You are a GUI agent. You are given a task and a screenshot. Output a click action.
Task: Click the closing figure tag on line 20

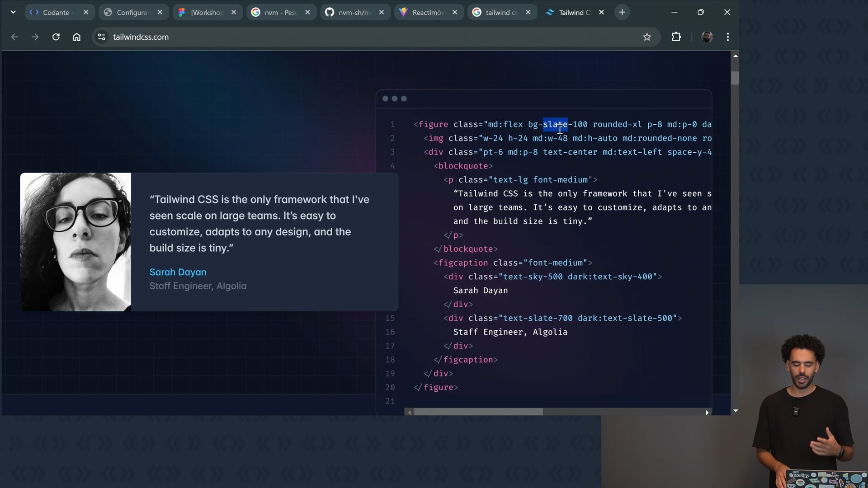click(436, 387)
